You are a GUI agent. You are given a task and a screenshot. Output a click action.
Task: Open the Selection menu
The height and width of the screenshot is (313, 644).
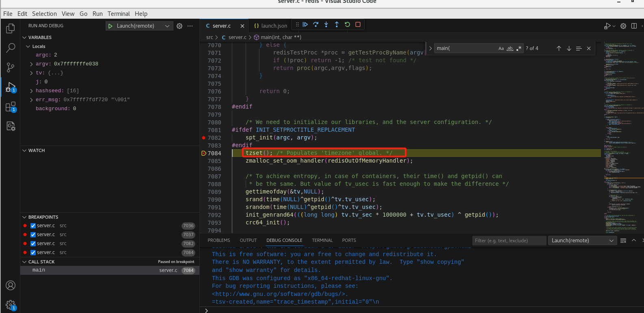tap(44, 13)
